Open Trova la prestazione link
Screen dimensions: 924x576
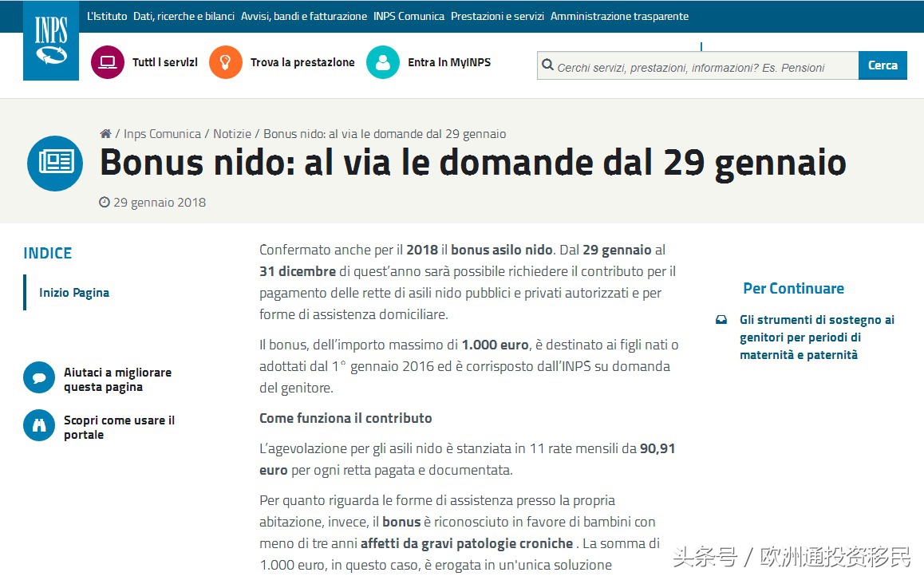(302, 62)
